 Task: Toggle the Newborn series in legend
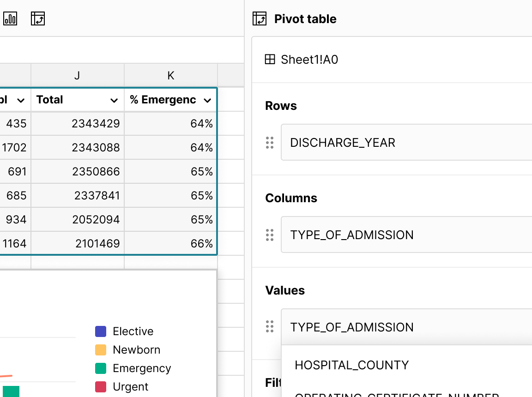136,350
